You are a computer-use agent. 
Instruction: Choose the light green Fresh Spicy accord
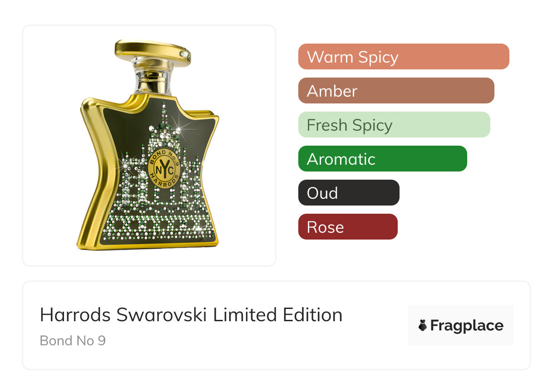click(x=394, y=125)
